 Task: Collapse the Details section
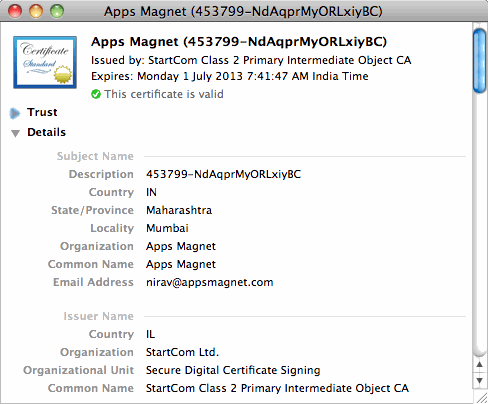coord(15,133)
